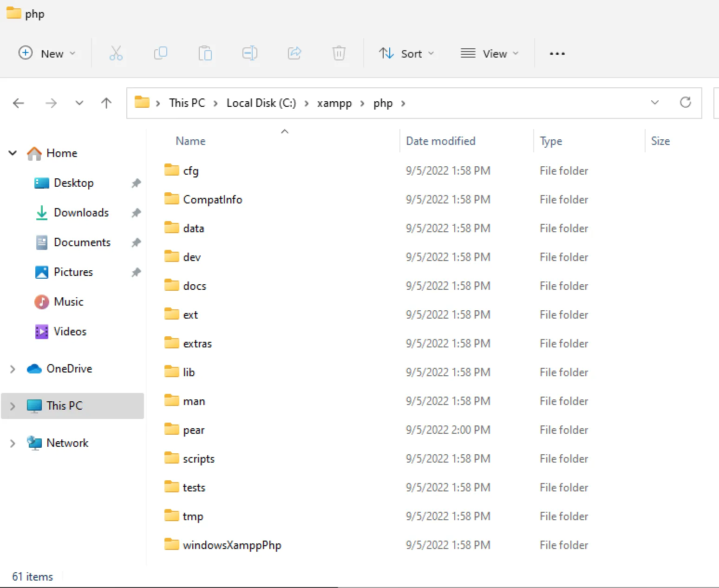Viewport: 719px width, 588px height.
Task: Click the Share icon in toolbar
Action: [294, 53]
